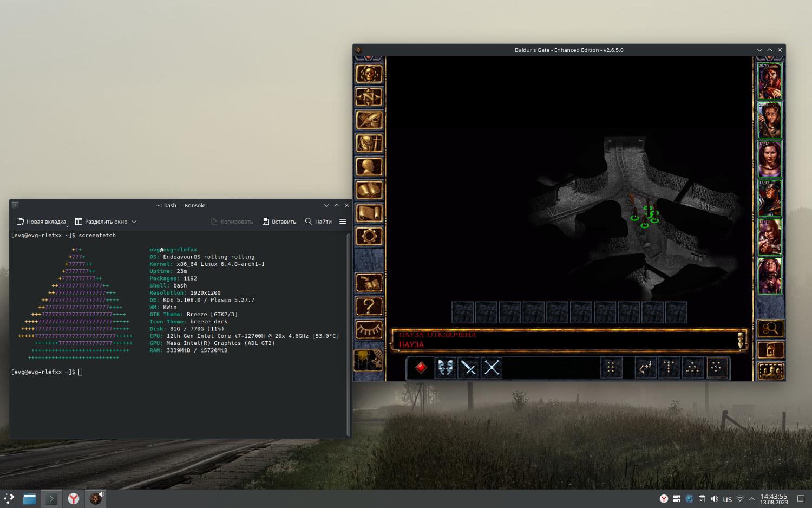The height and width of the screenshot is (508, 812).
Task: Toggle party AI lantern button
Action: (770, 350)
